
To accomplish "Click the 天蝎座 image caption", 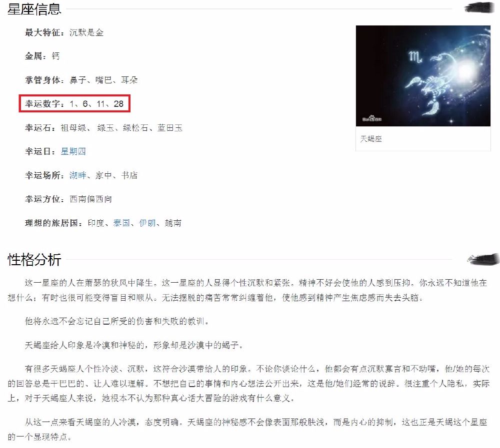I will (x=371, y=139).
